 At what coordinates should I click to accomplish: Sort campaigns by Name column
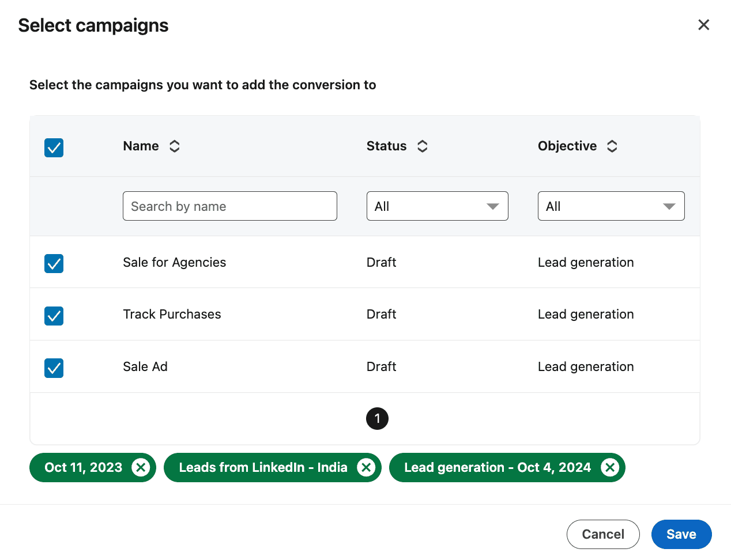174,146
